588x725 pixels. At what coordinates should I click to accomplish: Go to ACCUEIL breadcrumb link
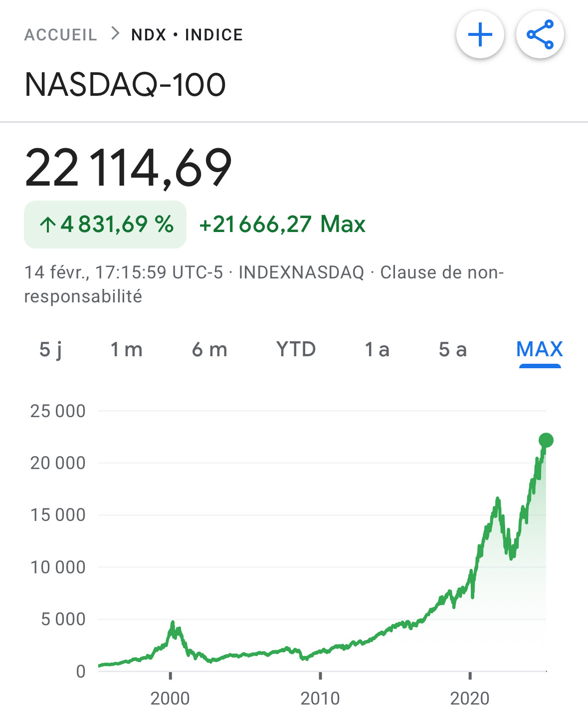60,35
